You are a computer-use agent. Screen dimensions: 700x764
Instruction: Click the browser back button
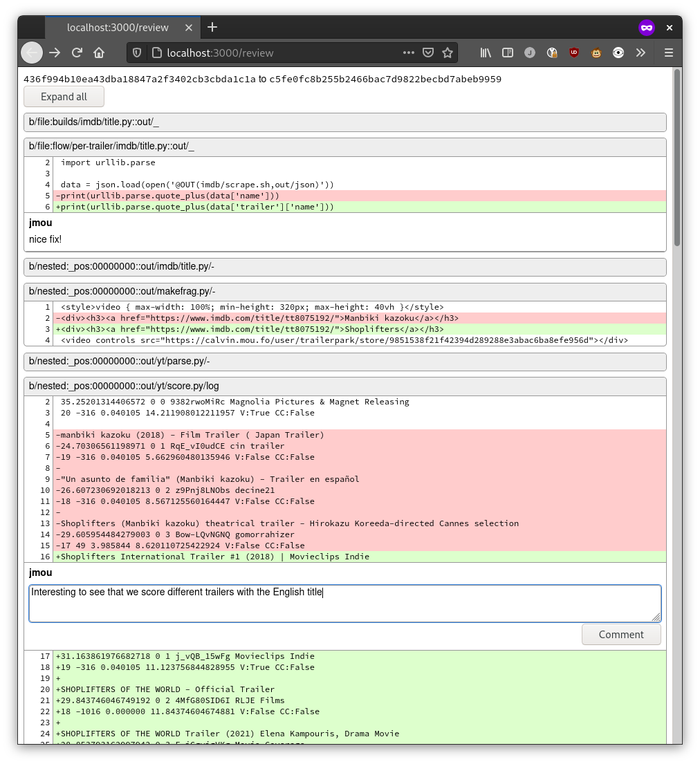click(x=32, y=53)
